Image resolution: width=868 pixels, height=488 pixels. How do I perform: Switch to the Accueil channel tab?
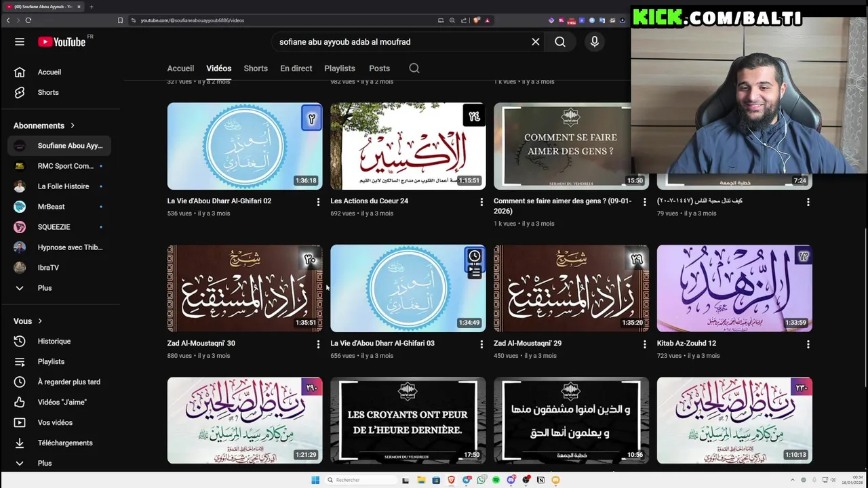[180, 68]
